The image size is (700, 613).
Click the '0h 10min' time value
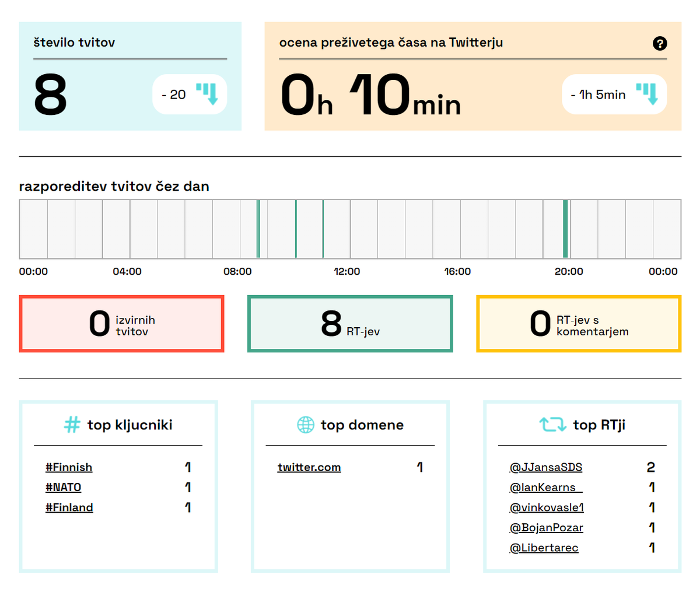[370, 95]
